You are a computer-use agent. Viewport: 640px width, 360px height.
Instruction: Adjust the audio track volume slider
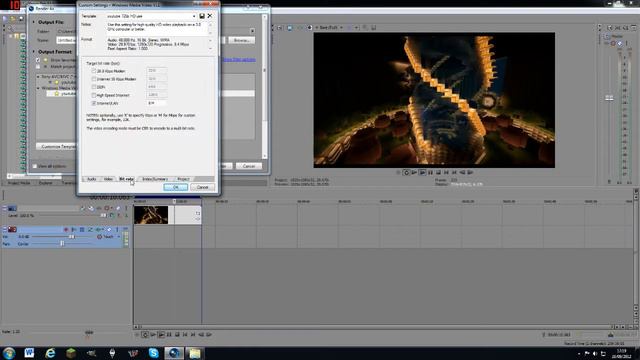(72, 237)
